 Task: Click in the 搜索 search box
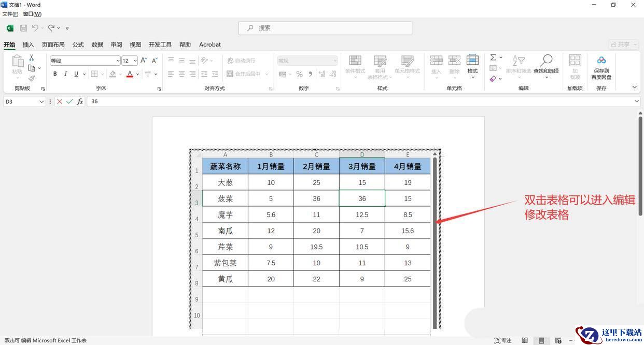pos(325,28)
